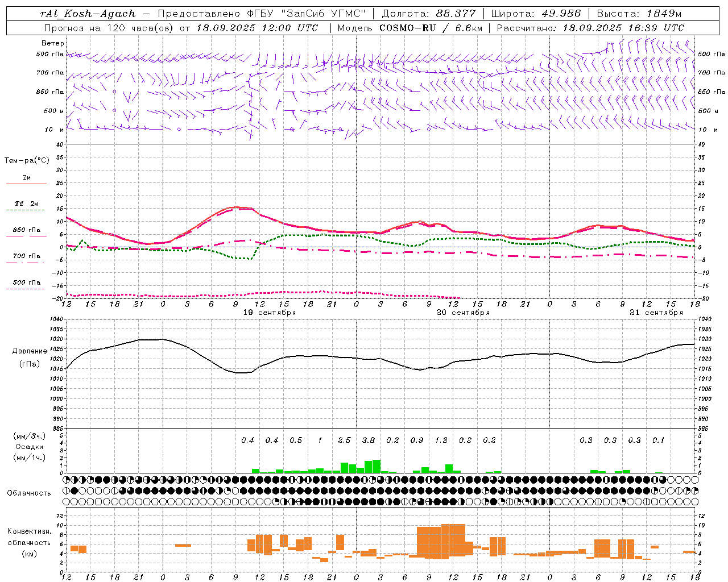Click the Ветер panel label
728x582 pixels.
[53, 43]
